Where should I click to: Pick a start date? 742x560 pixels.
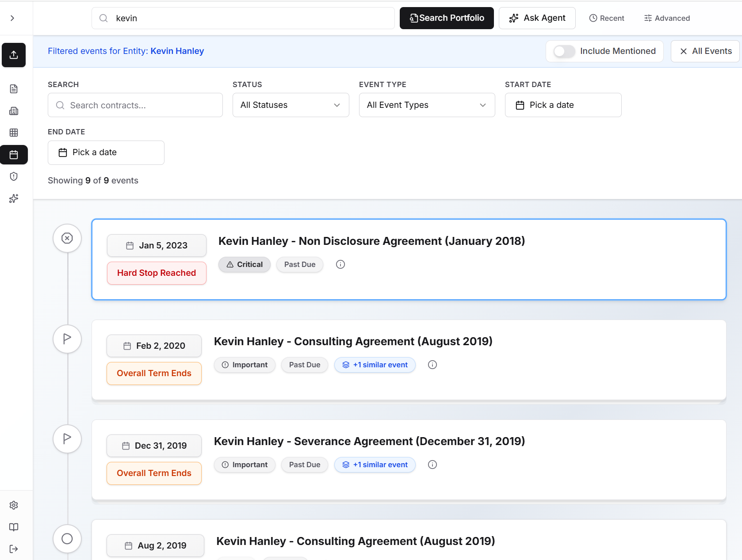coord(563,105)
